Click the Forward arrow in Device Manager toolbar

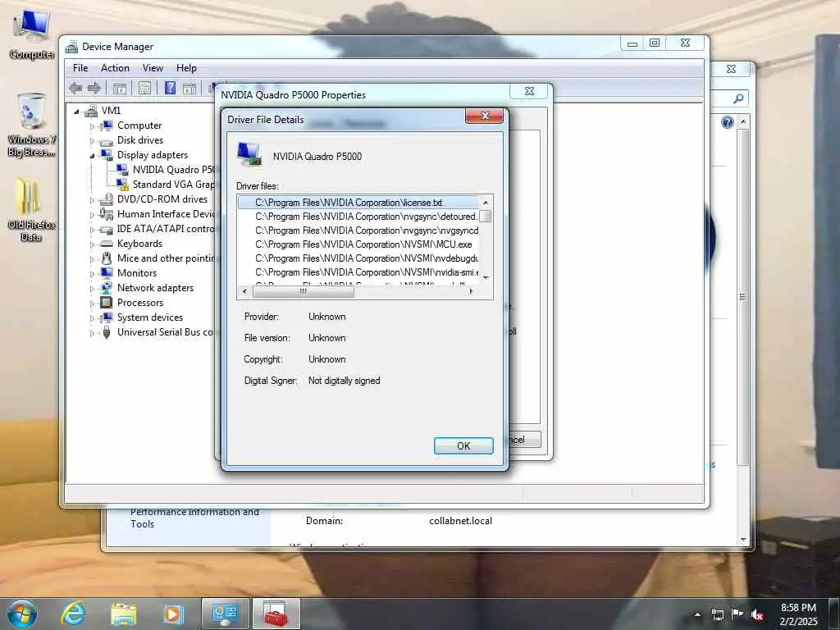(94, 89)
